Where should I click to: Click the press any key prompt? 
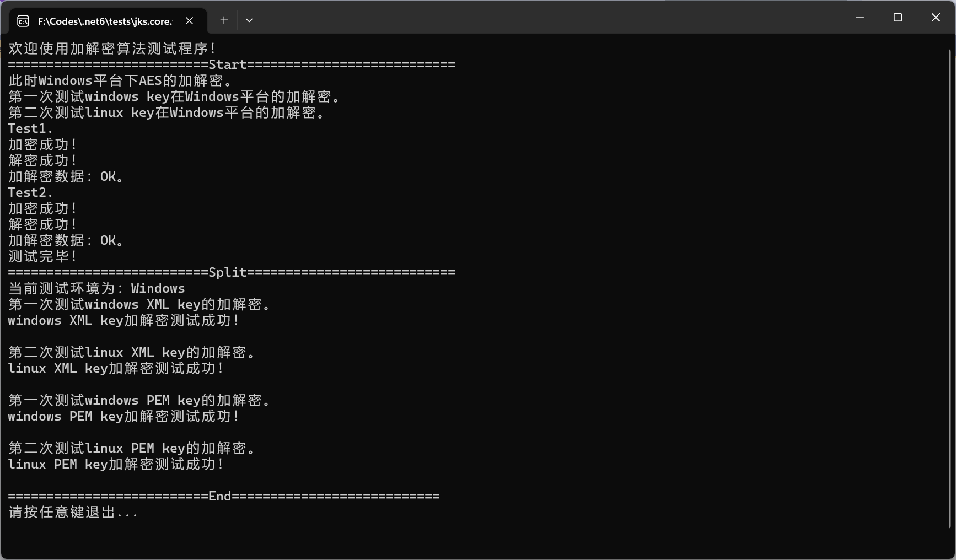[73, 513]
